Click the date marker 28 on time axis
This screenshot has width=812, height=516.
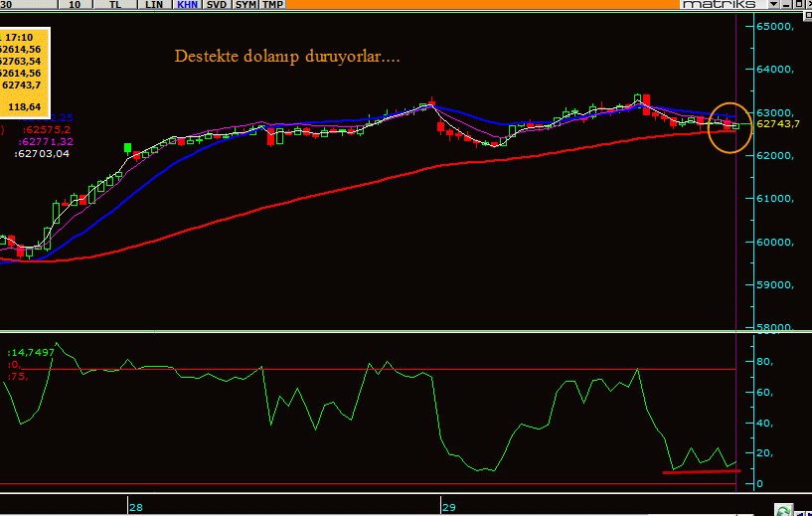pyautogui.click(x=136, y=507)
